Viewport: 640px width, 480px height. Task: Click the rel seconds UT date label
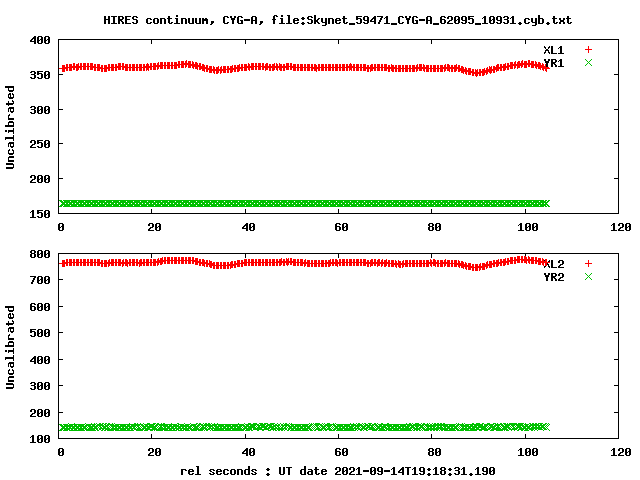click(x=338, y=471)
